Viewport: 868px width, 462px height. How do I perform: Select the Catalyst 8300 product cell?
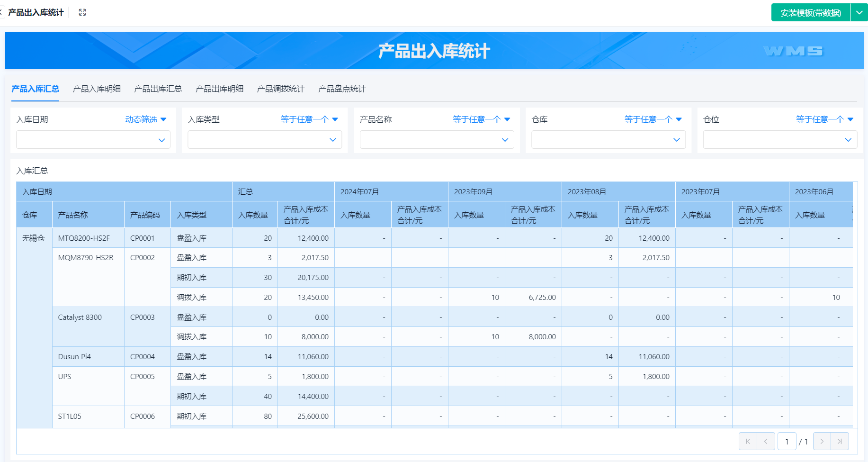pos(88,327)
